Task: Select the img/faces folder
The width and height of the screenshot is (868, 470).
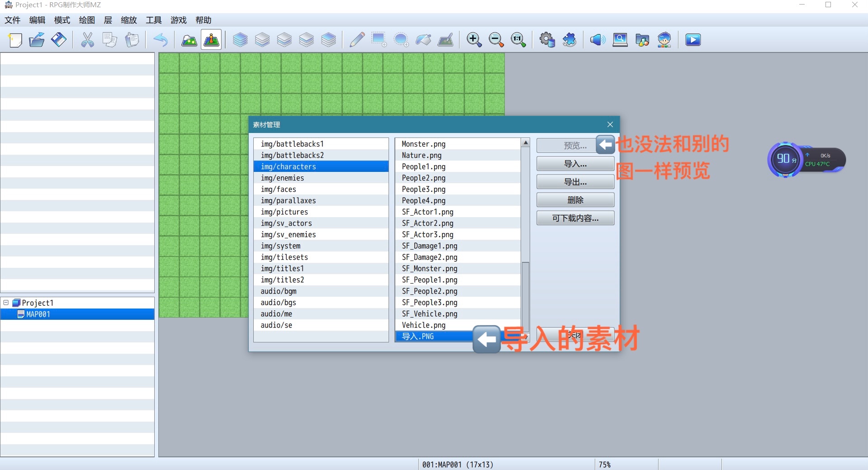Action: click(x=321, y=189)
